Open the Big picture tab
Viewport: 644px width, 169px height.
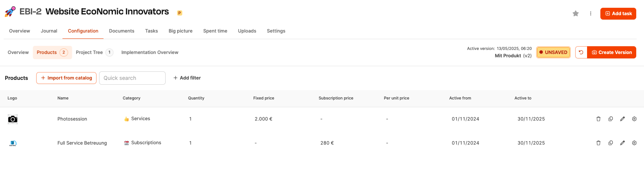180,31
